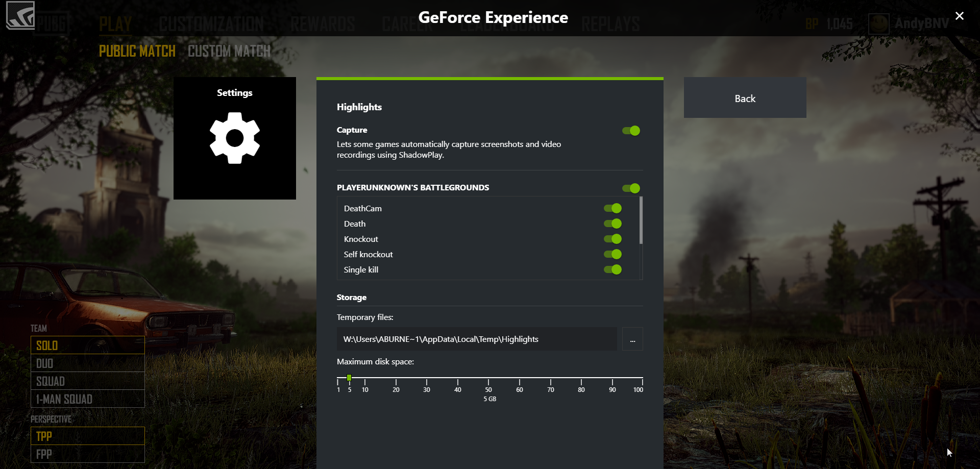The height and width of the screenshot is (469, 980).
Task: Choose SQUAD team mode
Action: (x=87, y=381)
